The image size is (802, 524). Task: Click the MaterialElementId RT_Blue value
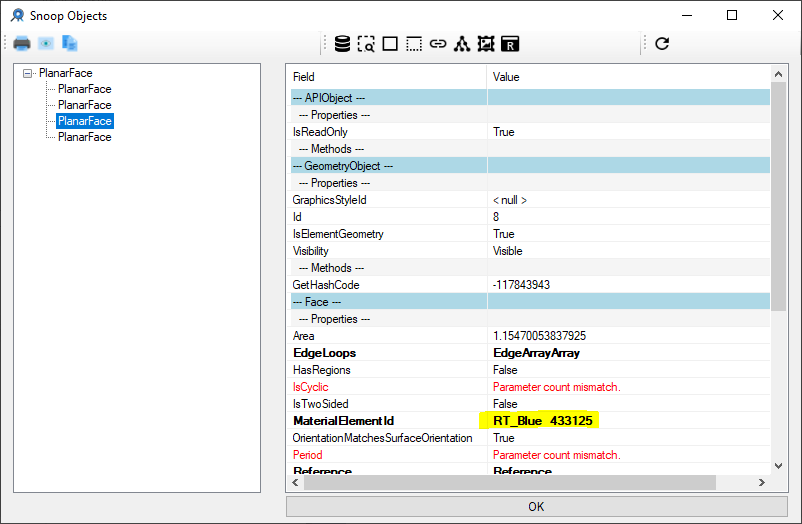(543, 421)
